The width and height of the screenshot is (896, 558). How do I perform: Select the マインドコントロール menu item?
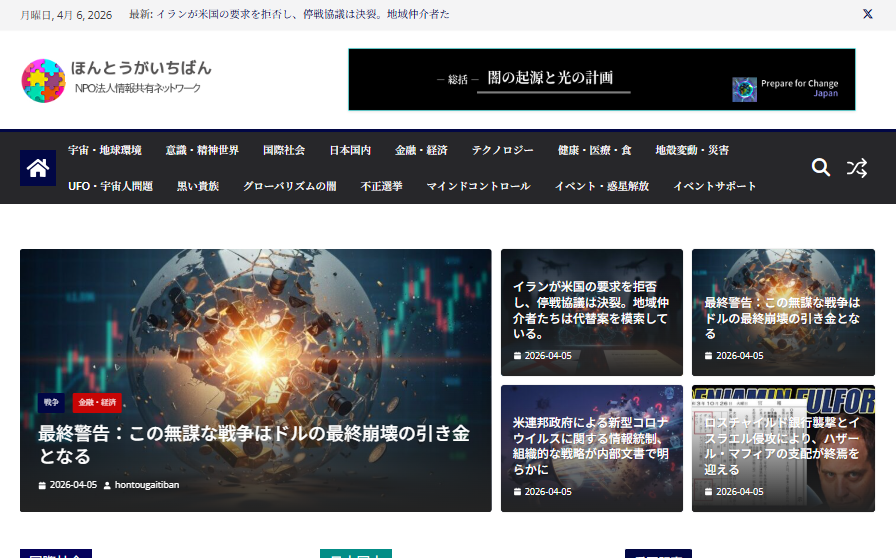pos(478,186)
